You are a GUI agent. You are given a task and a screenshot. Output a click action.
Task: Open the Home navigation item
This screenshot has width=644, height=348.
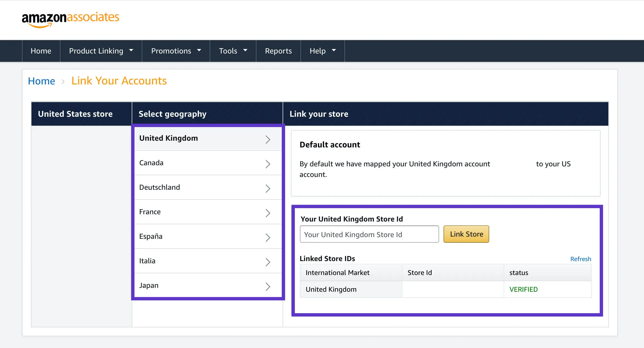click(41, 51)
